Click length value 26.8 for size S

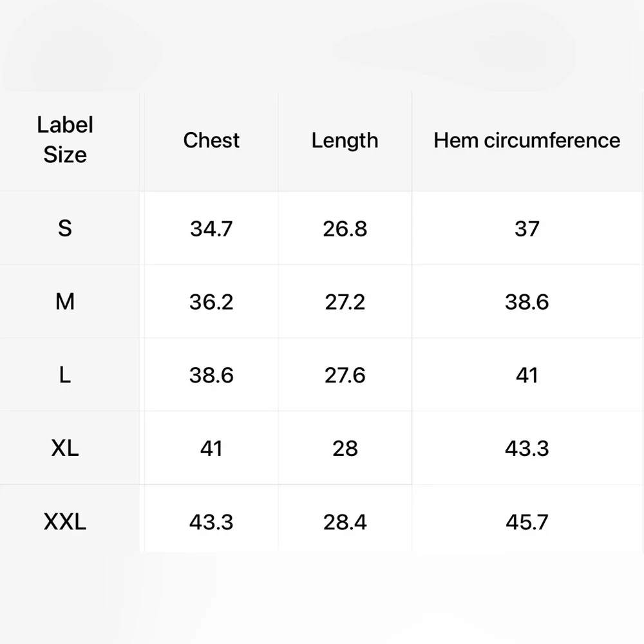(345, 228)
